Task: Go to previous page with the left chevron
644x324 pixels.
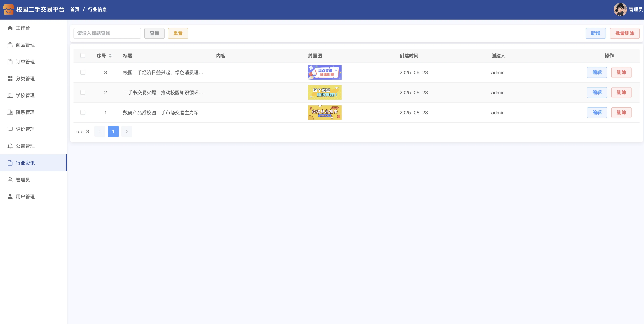Action: coord(100,131)
